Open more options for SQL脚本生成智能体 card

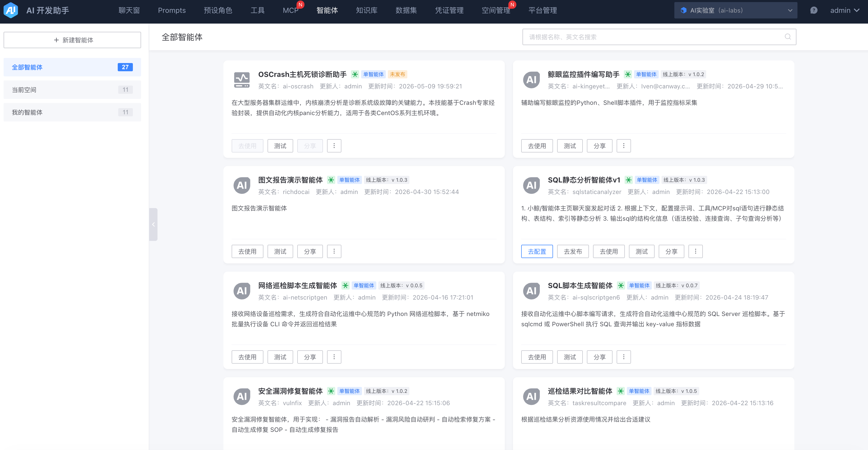point(624,357)
